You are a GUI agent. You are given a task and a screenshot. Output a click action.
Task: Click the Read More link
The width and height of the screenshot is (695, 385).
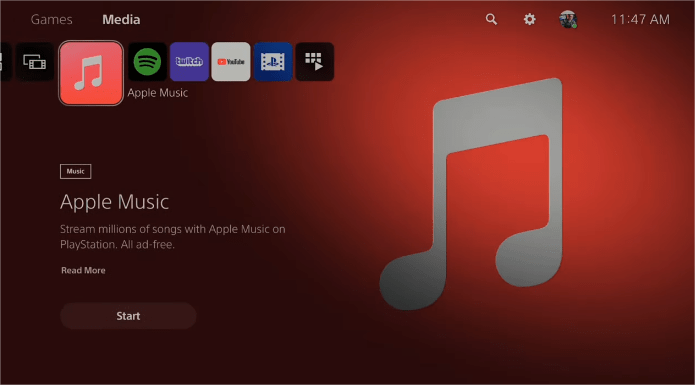tap(83, 270)
